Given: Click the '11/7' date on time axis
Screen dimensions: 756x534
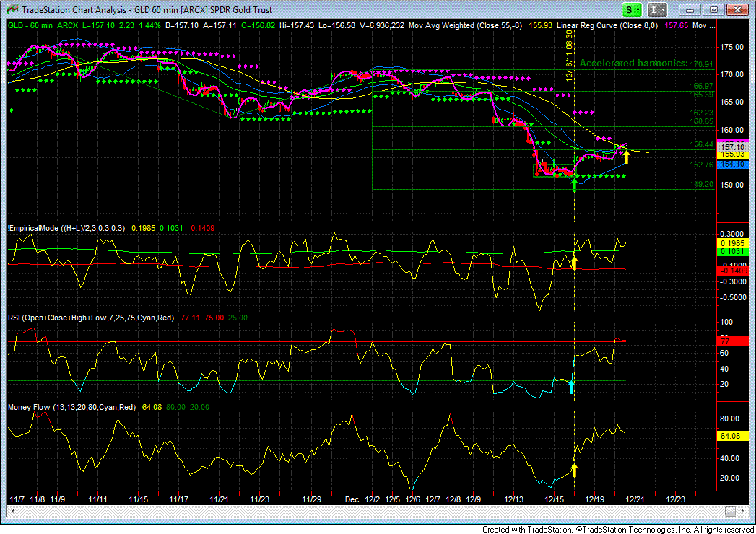Looking at the screenshot, I should point(17,499).
